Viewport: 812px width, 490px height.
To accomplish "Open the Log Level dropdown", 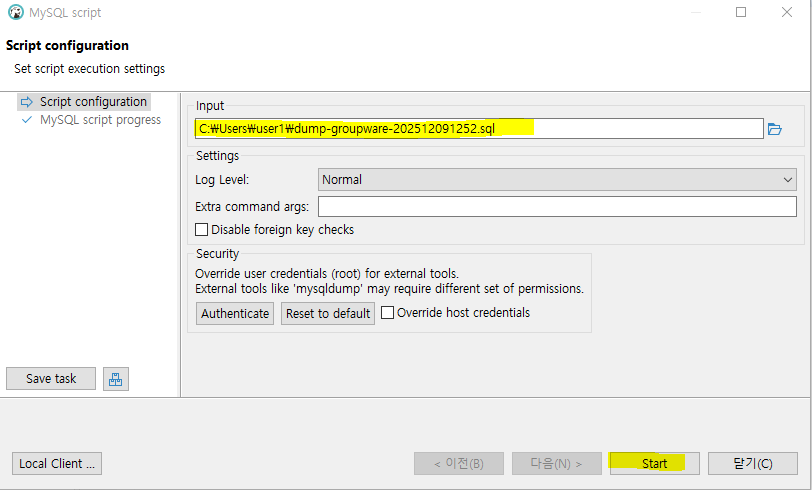I will point(557,180).
